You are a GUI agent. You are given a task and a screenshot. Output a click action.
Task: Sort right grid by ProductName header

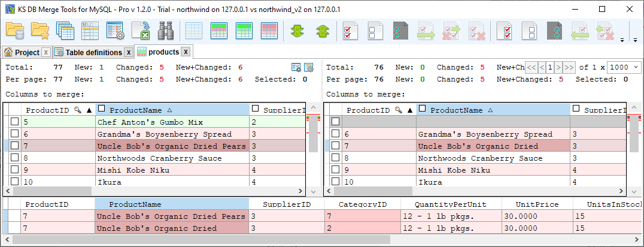coord(494,110)
